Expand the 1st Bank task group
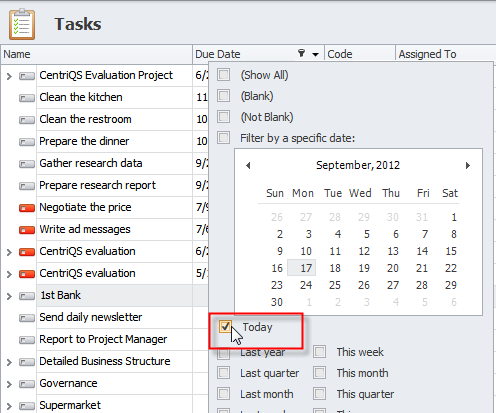496x413 pixels. pos(9,296)
